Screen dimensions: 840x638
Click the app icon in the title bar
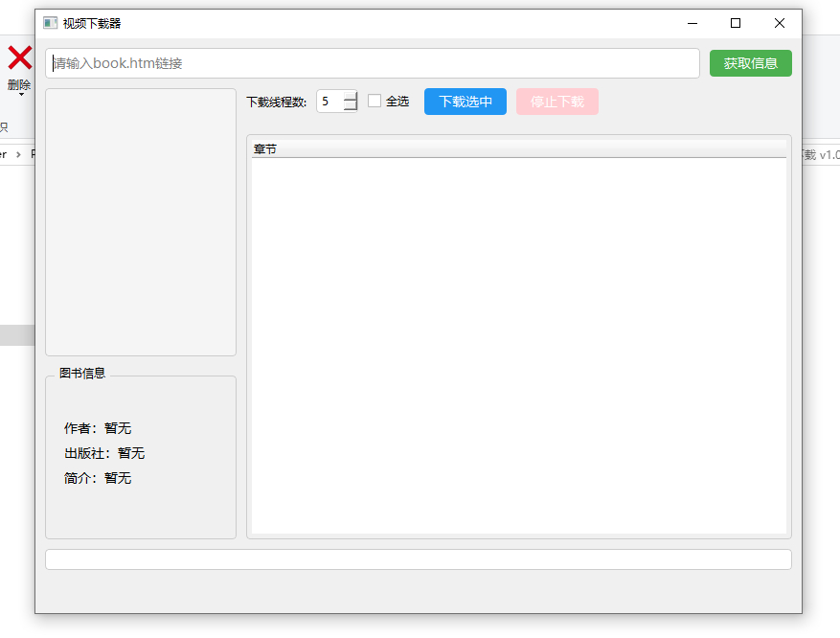[x=51, y=23]
